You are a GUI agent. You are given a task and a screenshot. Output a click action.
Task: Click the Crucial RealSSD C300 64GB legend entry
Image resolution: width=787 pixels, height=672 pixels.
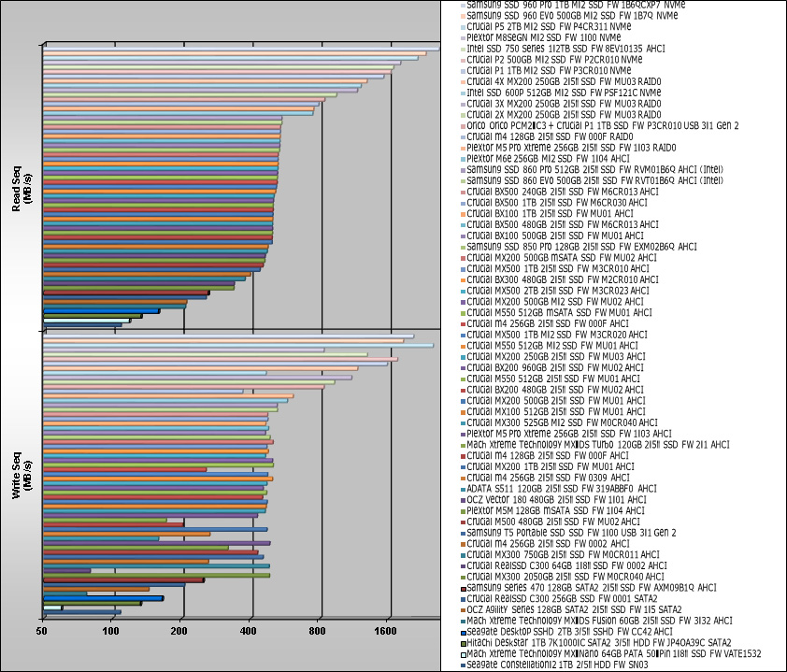(x=566, y=565)
